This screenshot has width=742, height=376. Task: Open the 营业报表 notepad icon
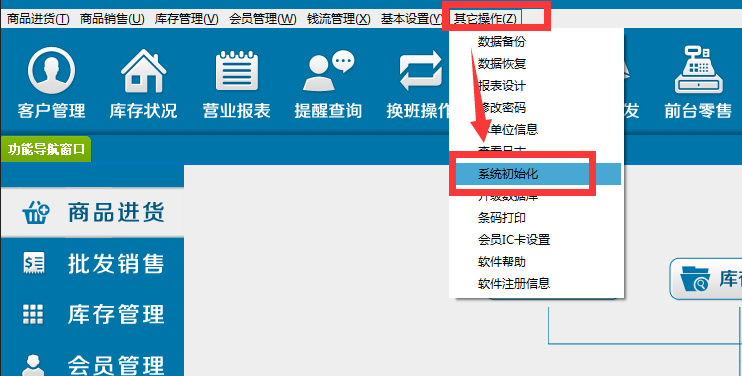[x=237, y=71]
